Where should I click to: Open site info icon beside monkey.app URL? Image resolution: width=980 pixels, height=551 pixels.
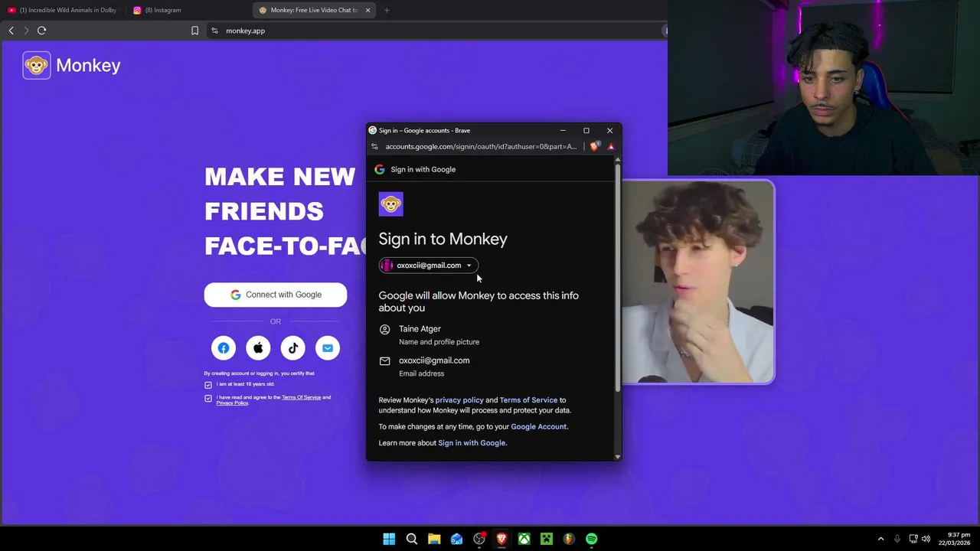214,31
